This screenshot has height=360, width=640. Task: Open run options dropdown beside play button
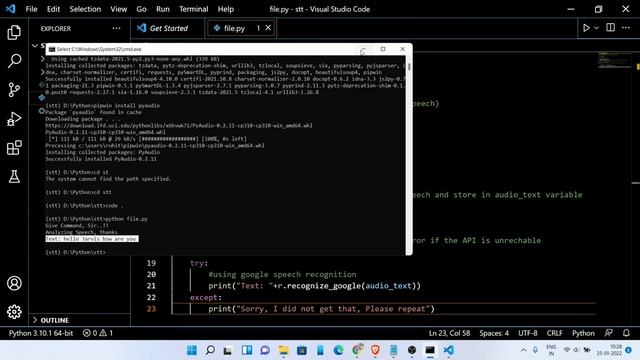[x=596, y=28]
